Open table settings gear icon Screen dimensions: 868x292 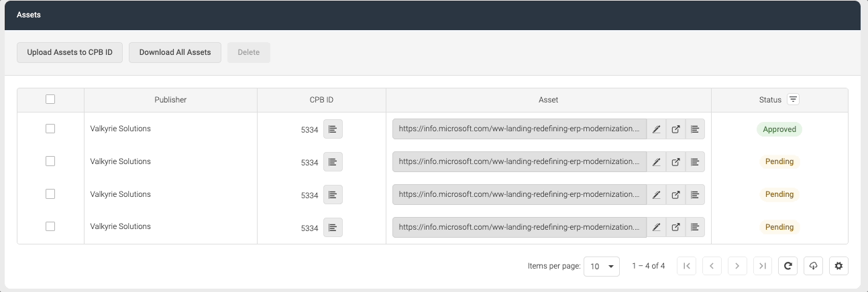(838, 266)
